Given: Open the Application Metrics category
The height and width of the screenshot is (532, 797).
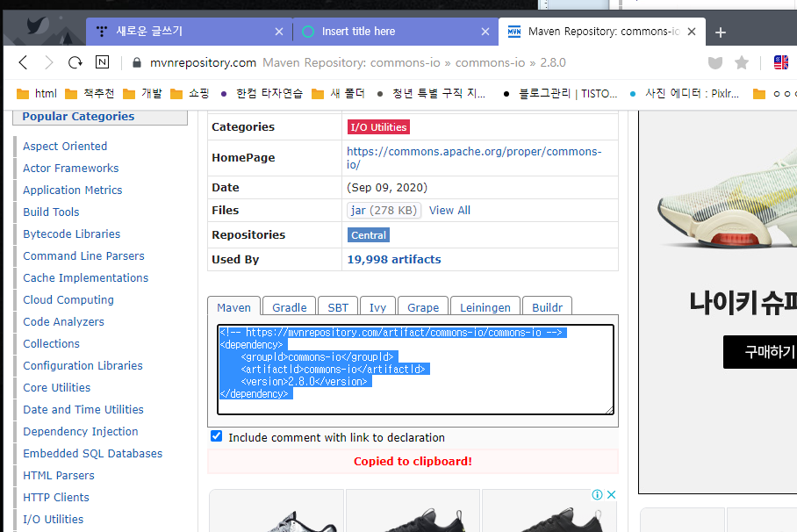Looking at the screenshot, I should (x=73, y=191).
